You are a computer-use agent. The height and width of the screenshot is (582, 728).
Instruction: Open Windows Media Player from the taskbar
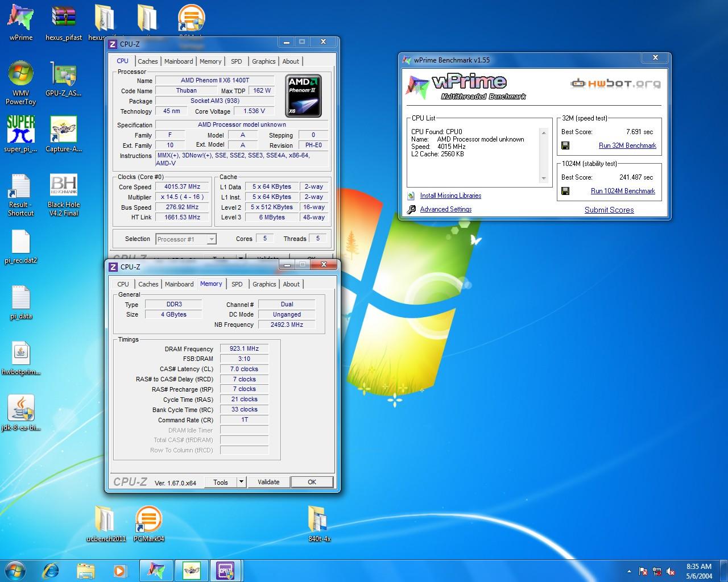pyautogui.click(x=119, y=571)
